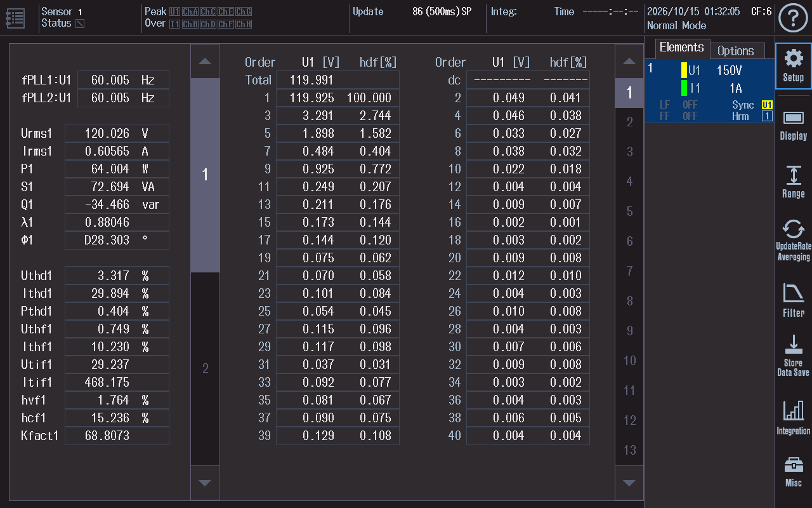Open the Filter settings
This screenshot has height=508, width=812.
(793, 300)
